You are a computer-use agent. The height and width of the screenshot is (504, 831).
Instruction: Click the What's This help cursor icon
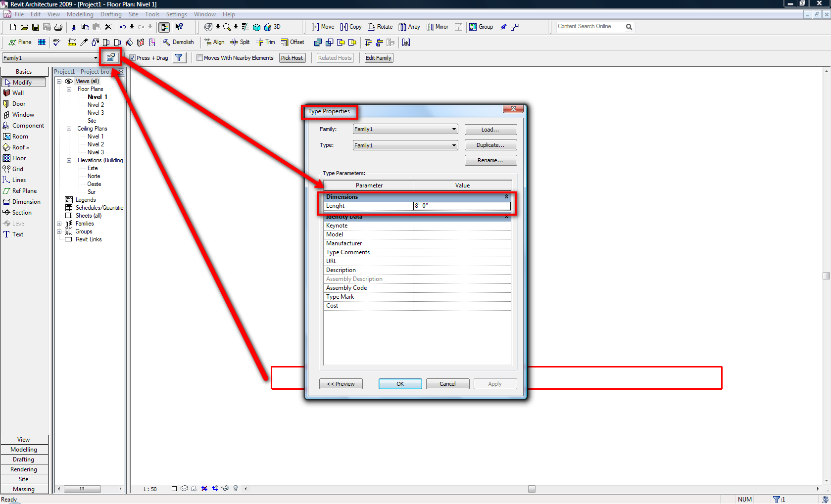179,27
